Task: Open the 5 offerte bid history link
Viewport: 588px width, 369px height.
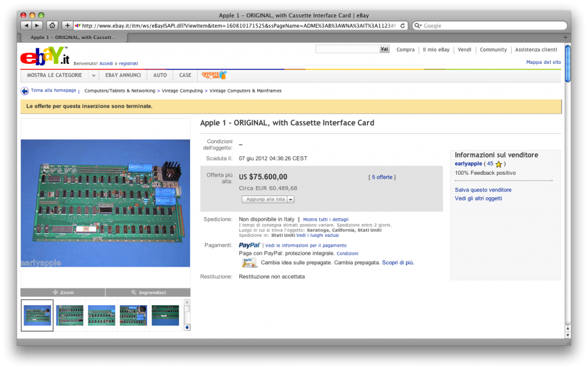Action: pos(382,177)
